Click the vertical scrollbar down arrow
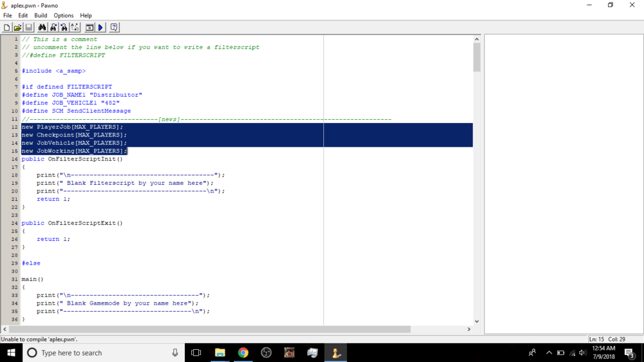 coord(477,321)
